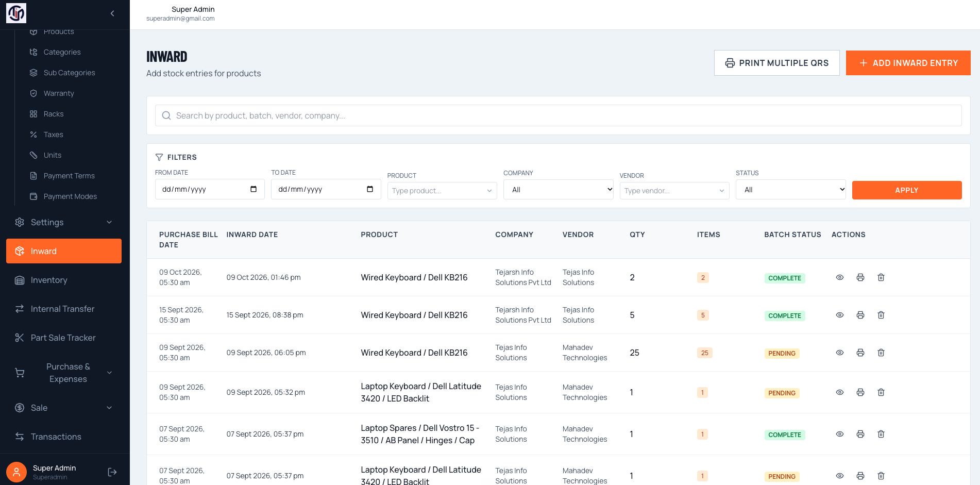
Task: Print the entry with quantity 25
Action: click(x=860, y=353)
